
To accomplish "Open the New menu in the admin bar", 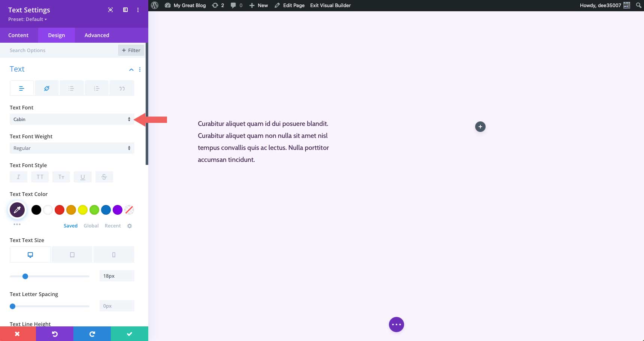I will pyautogui.click(x=258, y=5).
